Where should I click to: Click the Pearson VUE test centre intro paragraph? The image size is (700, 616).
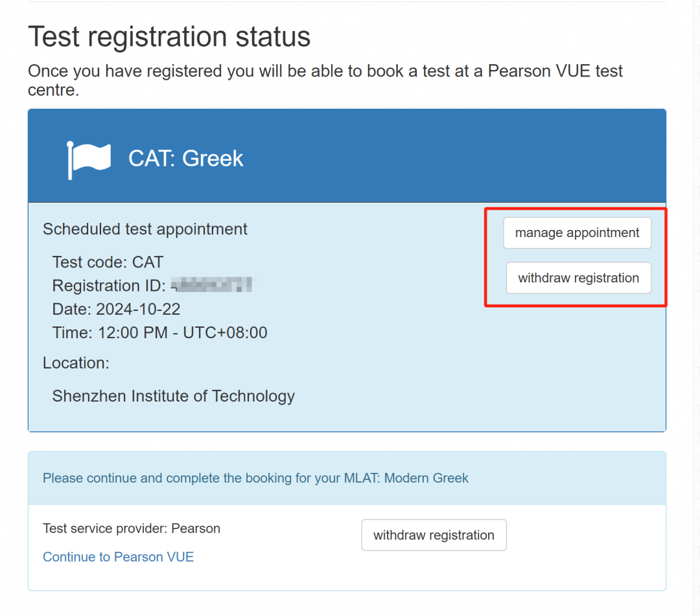[325, 80]
